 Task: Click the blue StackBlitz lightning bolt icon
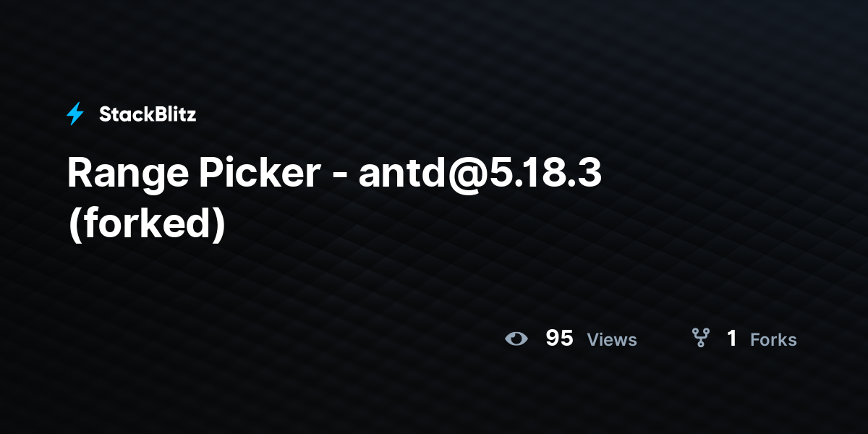pyautogui.click(x=75, y=114)
